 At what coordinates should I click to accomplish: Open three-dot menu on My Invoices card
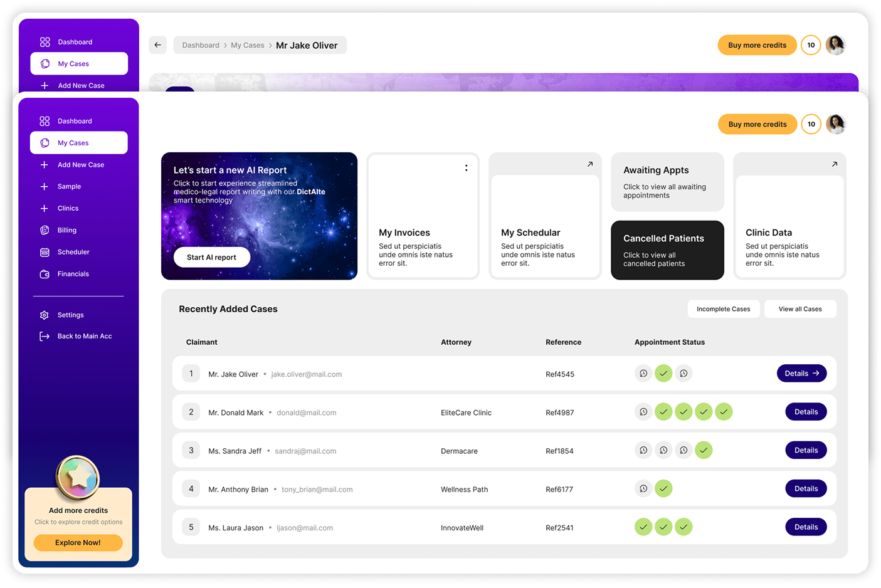[x=466, y=168]
